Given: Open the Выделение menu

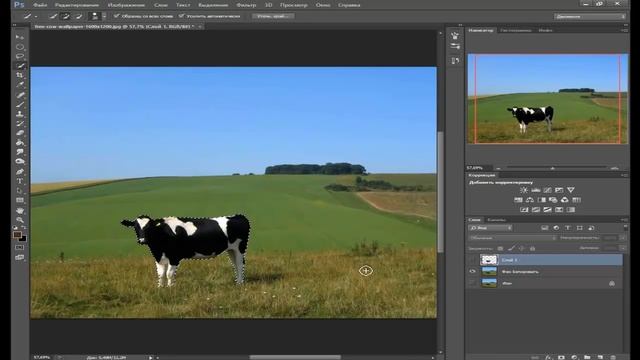Looking at the screenshot, I should click(213, 5).
